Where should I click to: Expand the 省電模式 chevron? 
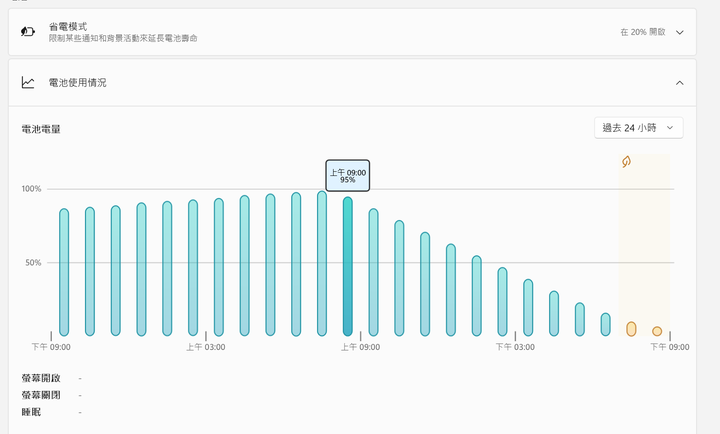point(680,32)
